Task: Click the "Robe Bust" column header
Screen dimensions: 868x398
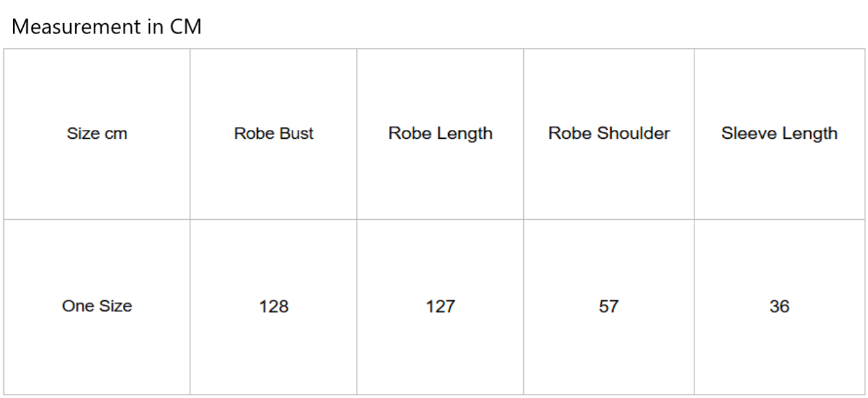Action: 274,134
